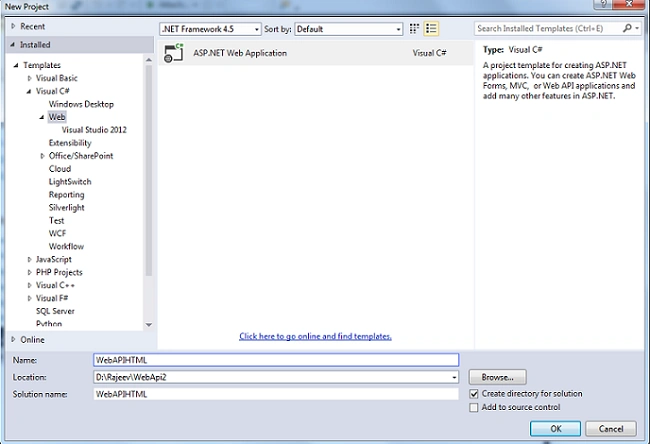650x444 pixels.
Task: Select Windows Desktop in the tree
Action: tap(81, 104)
